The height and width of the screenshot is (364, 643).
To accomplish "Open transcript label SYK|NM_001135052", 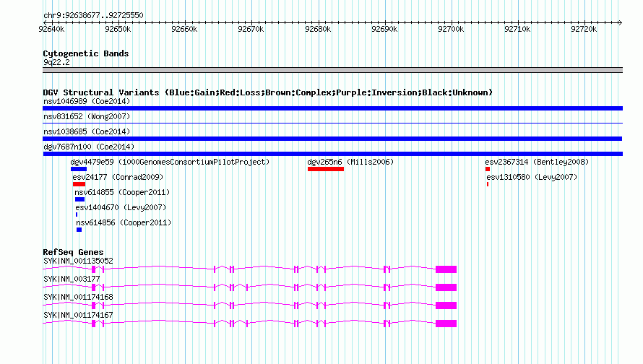I will (x=78, y=261).
